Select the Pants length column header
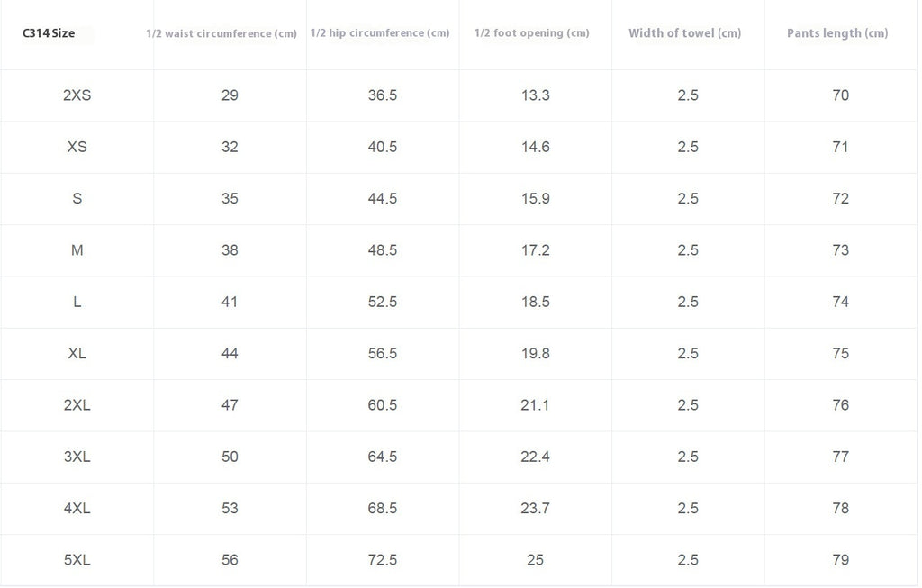This screenshot has width=922, height=588. point(837,33)
